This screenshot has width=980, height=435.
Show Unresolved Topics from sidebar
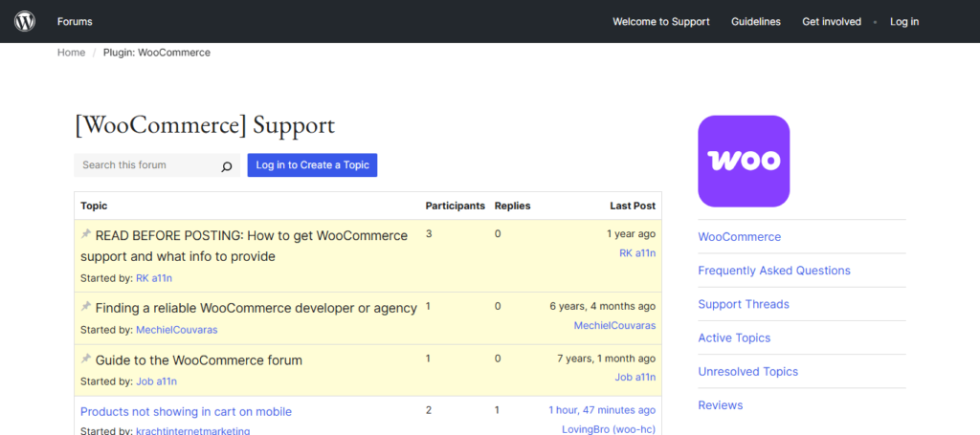coord(747,371)
